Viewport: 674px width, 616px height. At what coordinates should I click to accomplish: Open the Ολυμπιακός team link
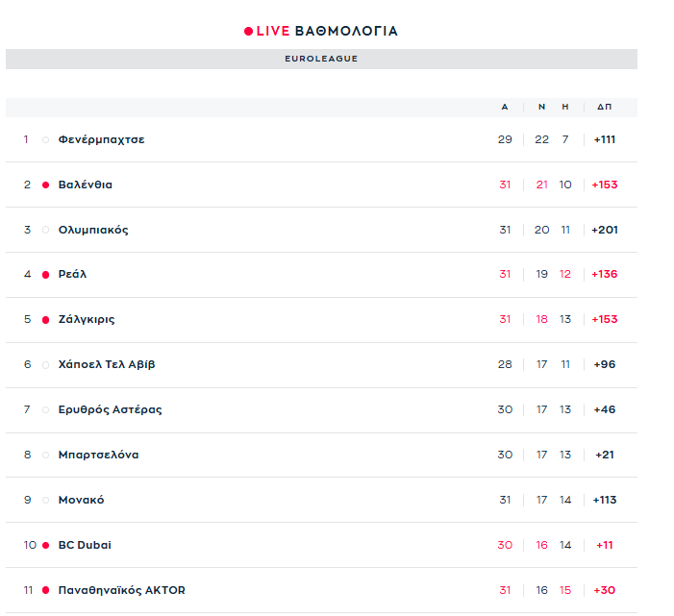93,230
